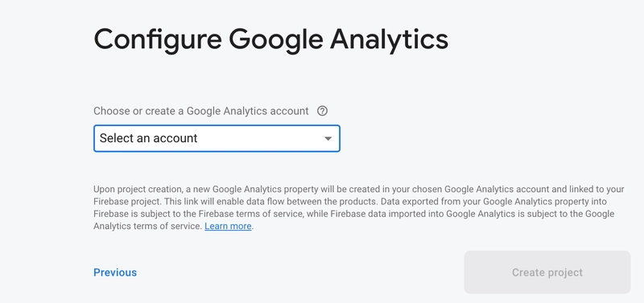This screenshot has width=644, height=303.
Task: Click the dropdown caret arrow icon
Action: pos(328,138)
